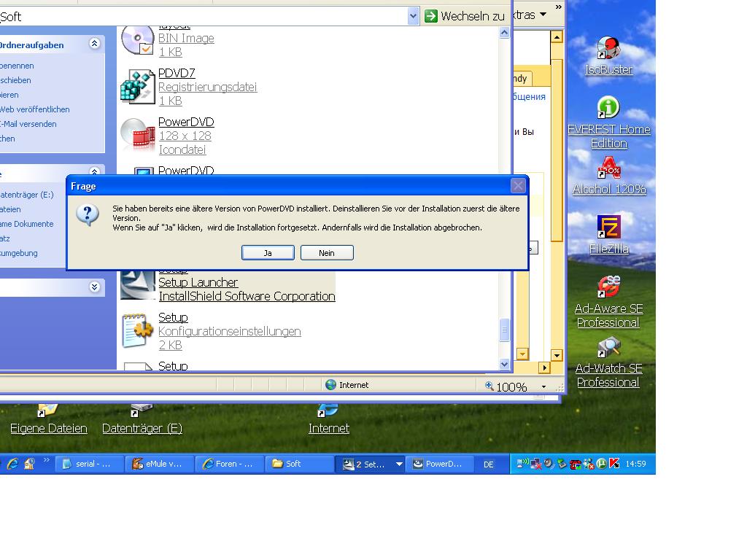Open the IsoBuster desktop shortcut
Image resolution: width=747 pixels, height=560 pixels.
pyautogui.click(x=608, y=55)
